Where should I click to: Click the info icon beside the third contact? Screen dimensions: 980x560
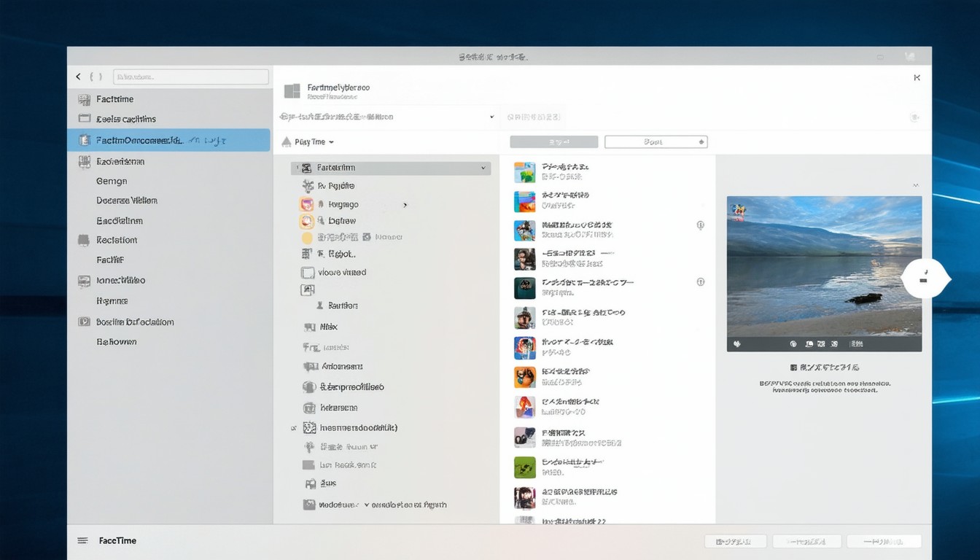(700, 225)
